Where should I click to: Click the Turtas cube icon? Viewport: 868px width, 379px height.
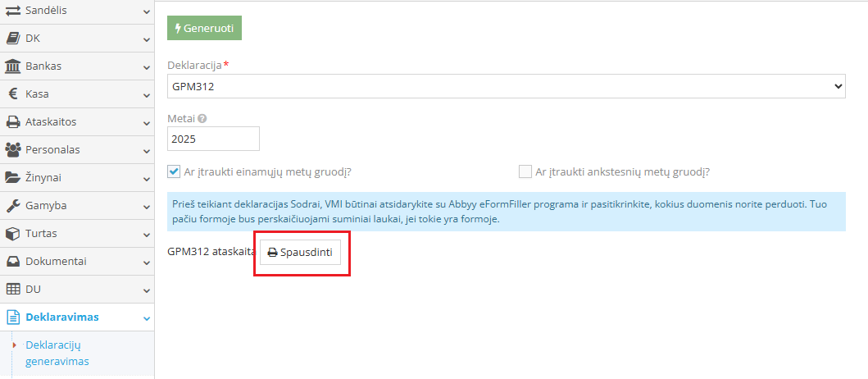click(x=13, y=234)
